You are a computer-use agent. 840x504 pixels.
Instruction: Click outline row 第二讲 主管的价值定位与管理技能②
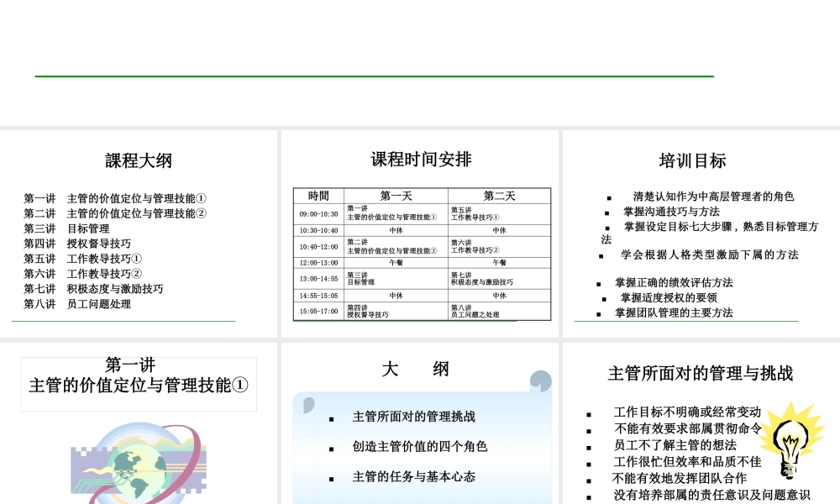click(x=114, y=213)
